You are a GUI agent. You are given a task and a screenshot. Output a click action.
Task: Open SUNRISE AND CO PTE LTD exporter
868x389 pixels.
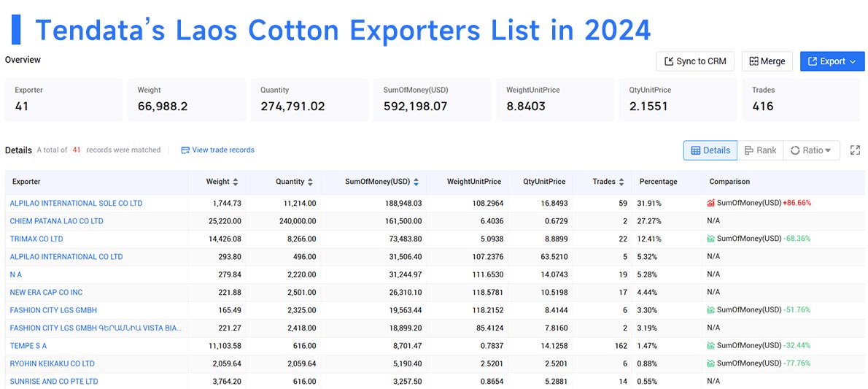pos(54,381)
